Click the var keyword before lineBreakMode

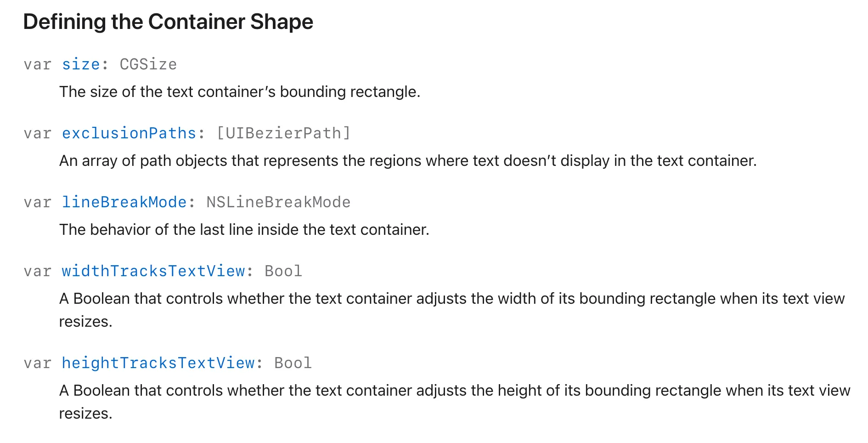pos(37,202)
